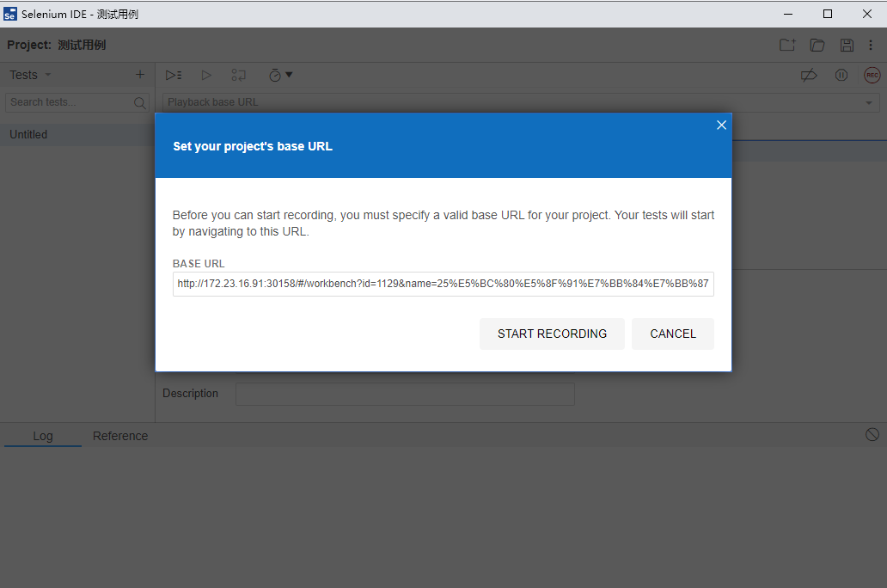The image size is (887, 588).
Task: Run all tests icon
Action: tap(173, 75)
